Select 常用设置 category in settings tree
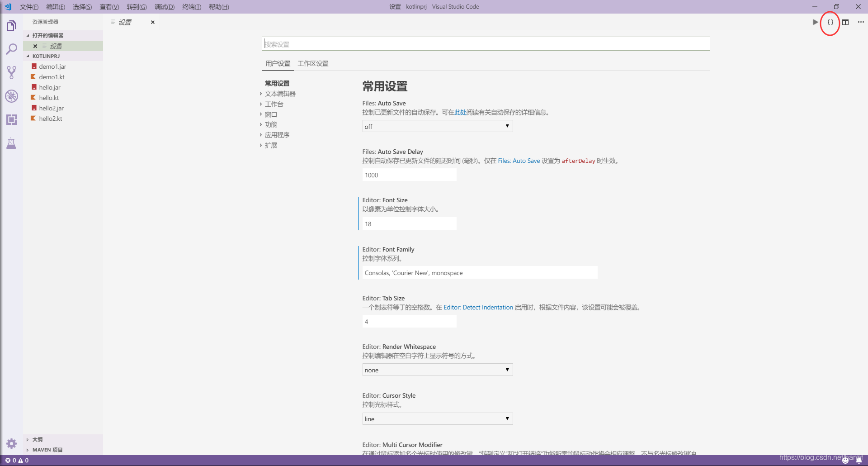Viewport: 868px width, 466px height. coord(277,83)
